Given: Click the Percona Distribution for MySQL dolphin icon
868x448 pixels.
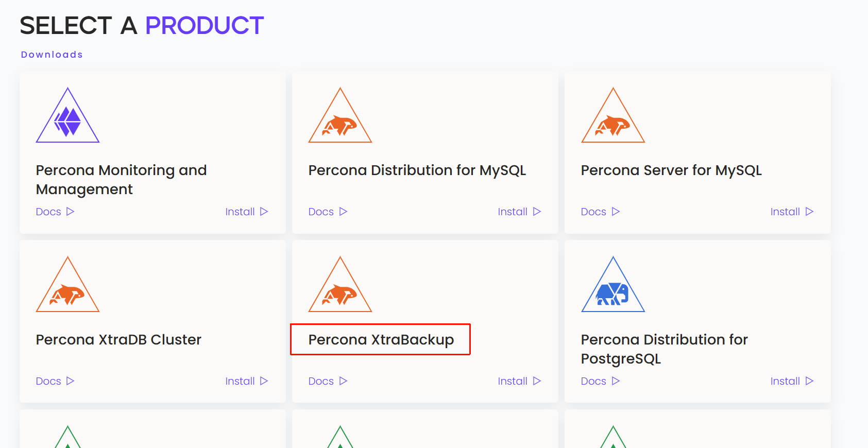Looking at the screenshot, I should click(x=340, y=115).
